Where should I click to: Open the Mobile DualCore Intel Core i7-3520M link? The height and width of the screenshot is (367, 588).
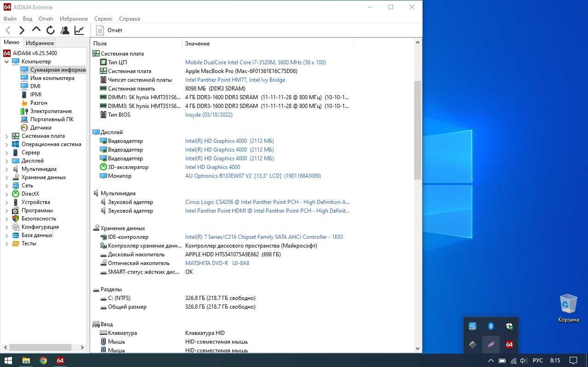point(255,62)
